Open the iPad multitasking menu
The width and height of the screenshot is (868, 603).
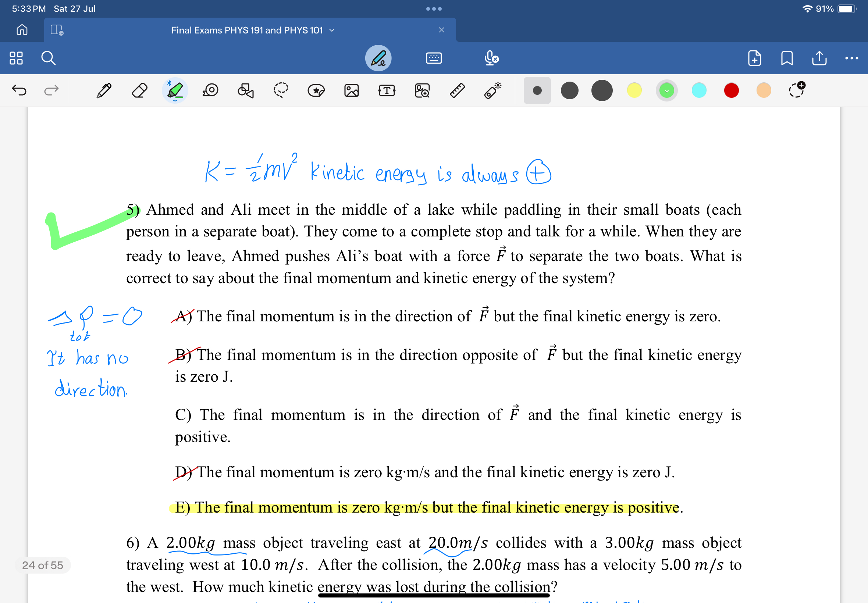(434, 8)
